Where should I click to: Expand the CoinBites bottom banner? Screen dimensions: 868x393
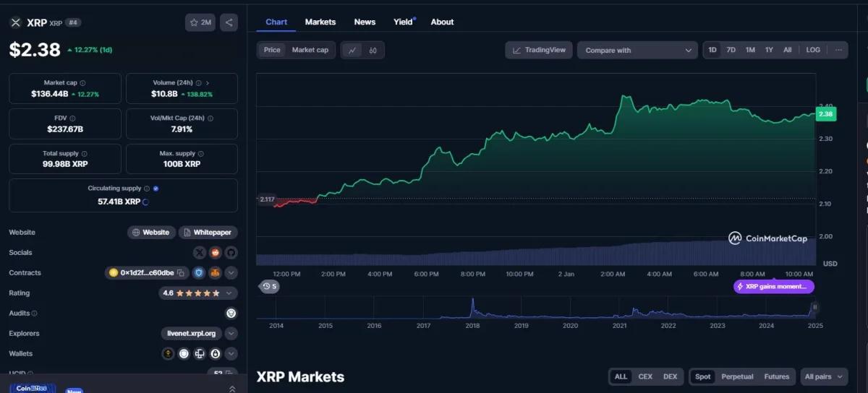point(231,389)
